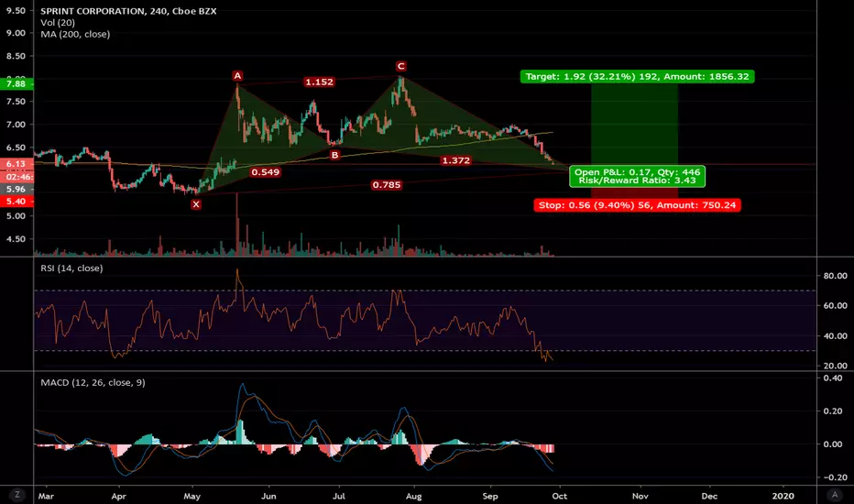Screen dimensions: 854x504
Task: Click the C point label of the pattern
Action: (400, 67)
